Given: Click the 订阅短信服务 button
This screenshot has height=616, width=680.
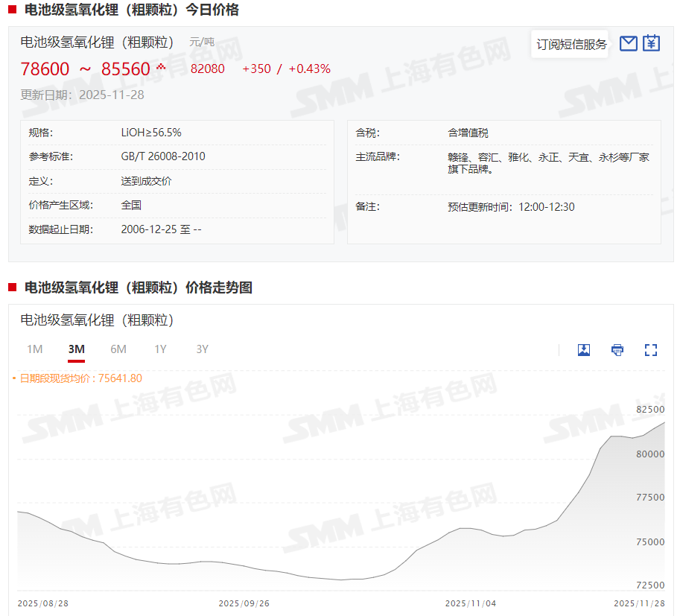Looking at the screenshot, I should coord(571,45).
